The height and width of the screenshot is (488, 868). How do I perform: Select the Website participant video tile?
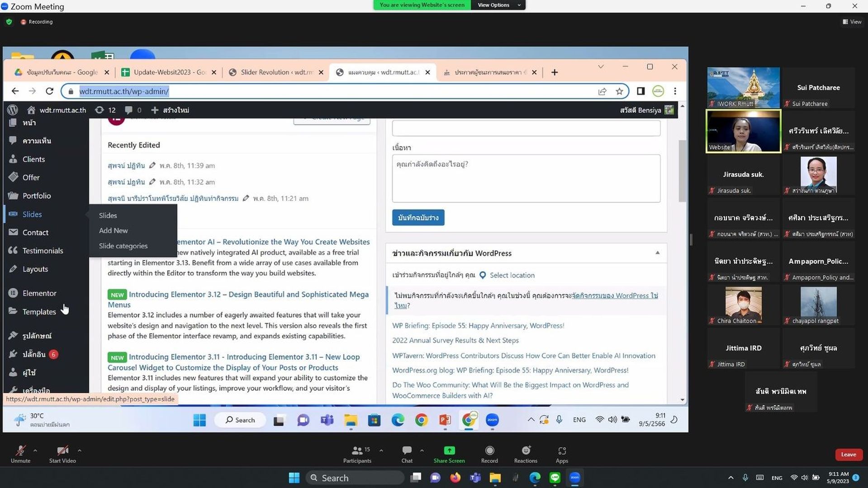point(743,131)
